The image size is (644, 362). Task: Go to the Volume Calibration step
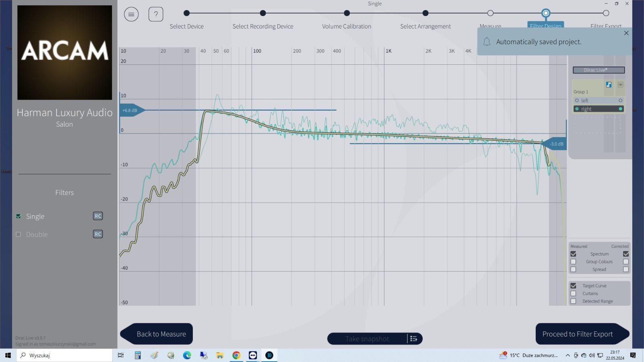click(347, 13)
